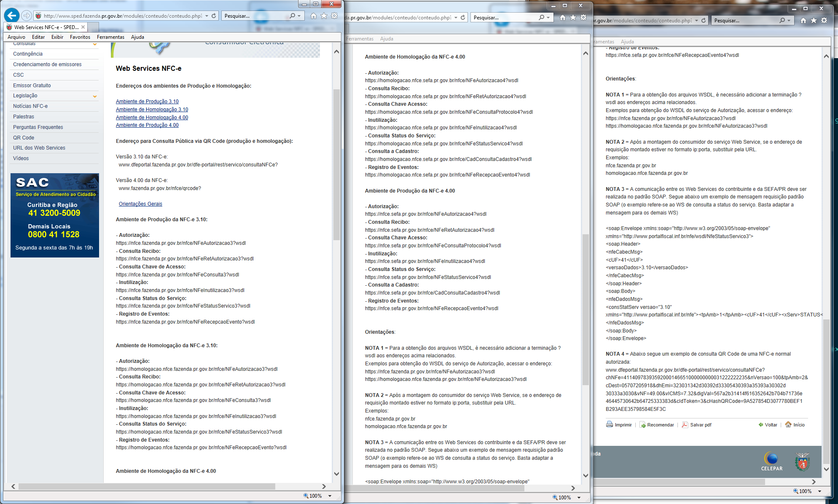Click the refresh icon in left browser address bar
Image resolution: width=838 pixels, height=504 pixels.
pyautogui.click(x=214, y=16)
